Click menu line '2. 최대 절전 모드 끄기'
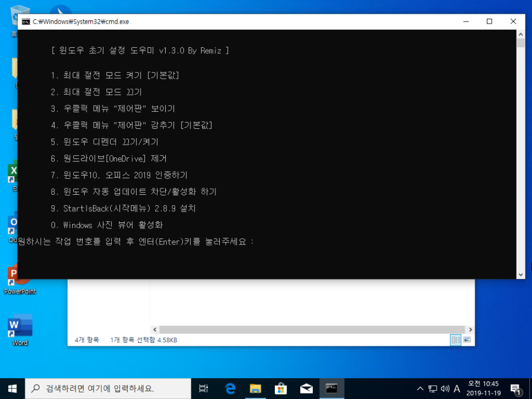The width and height of the screenshot is (532, 399). (x=96, y=92)
